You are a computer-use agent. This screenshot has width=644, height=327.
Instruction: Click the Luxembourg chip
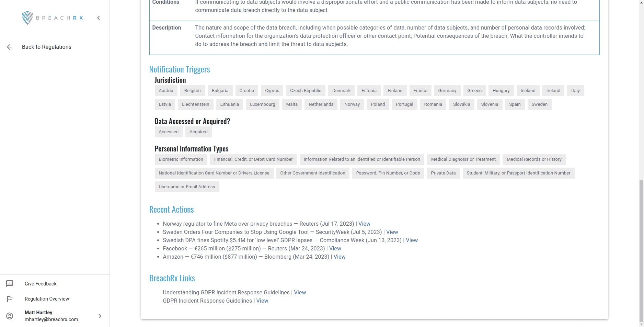pyautogui.click(x=262, y=104)
